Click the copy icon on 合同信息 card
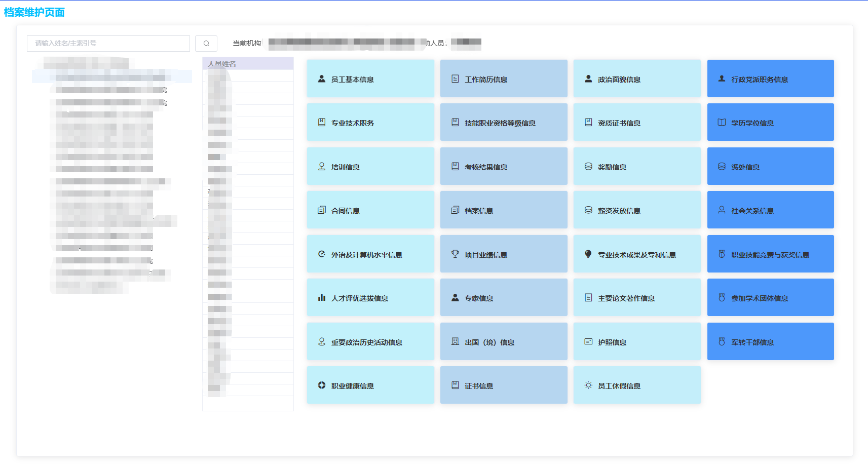Screen dimensions: 868x466 click(x=321, y=210)
